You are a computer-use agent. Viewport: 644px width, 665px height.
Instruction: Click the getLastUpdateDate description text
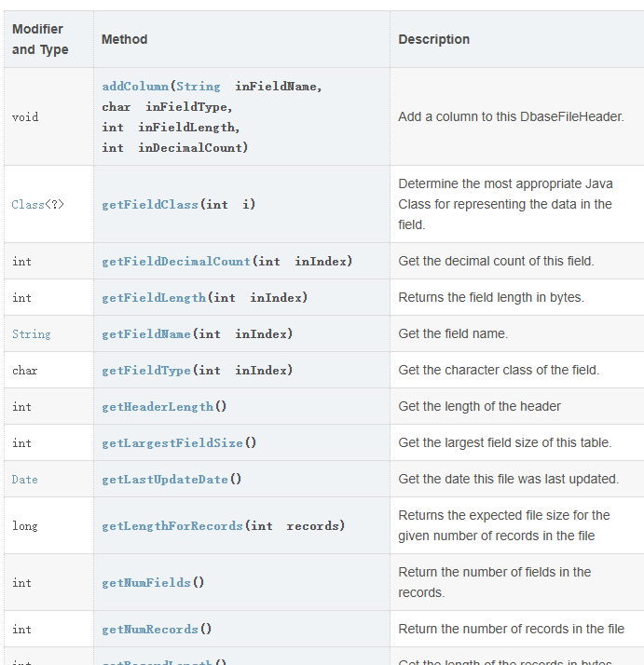[x=508, y=480]
